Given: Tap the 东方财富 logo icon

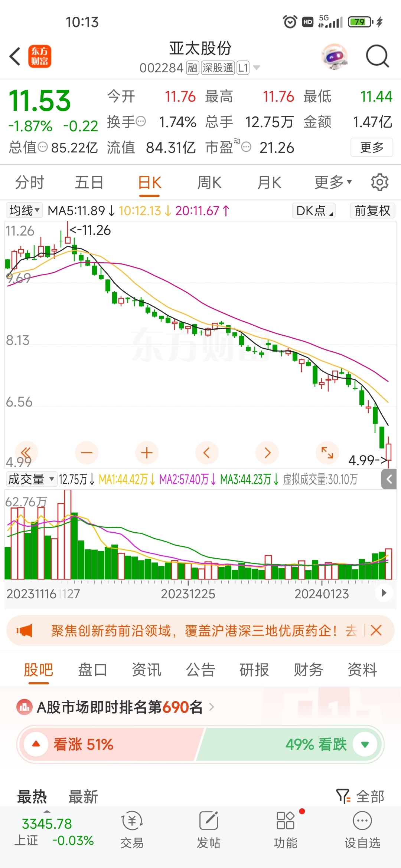Looking at the screenshot, I should pos(40,57).
